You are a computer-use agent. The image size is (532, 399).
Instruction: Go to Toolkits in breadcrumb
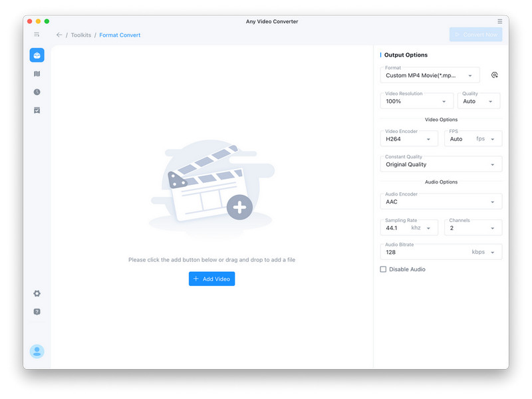[80, 35]
